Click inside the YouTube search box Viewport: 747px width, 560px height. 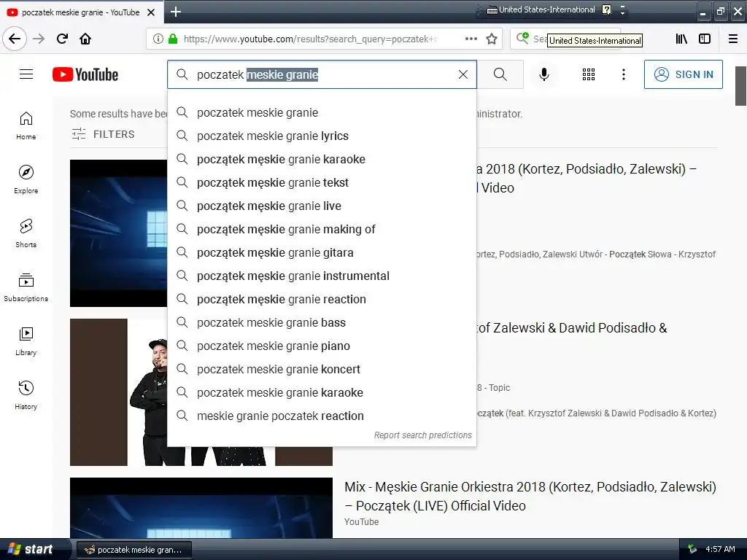(x=322, y=74)
